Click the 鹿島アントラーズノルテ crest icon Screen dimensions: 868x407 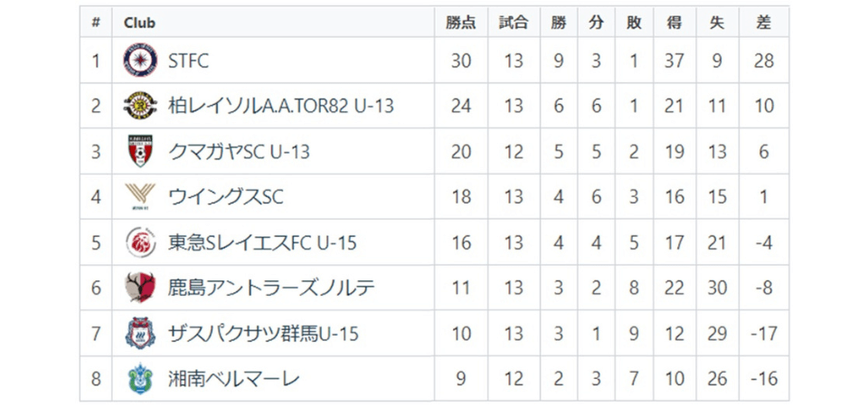140,288
